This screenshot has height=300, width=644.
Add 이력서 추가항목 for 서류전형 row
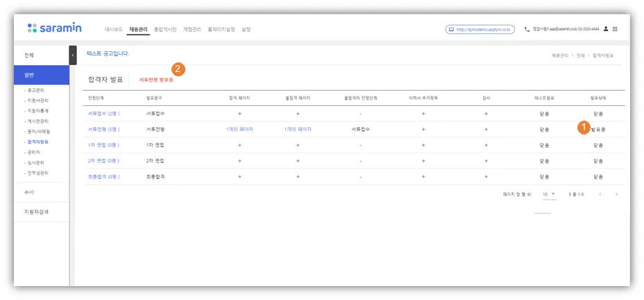coord(423,129)
